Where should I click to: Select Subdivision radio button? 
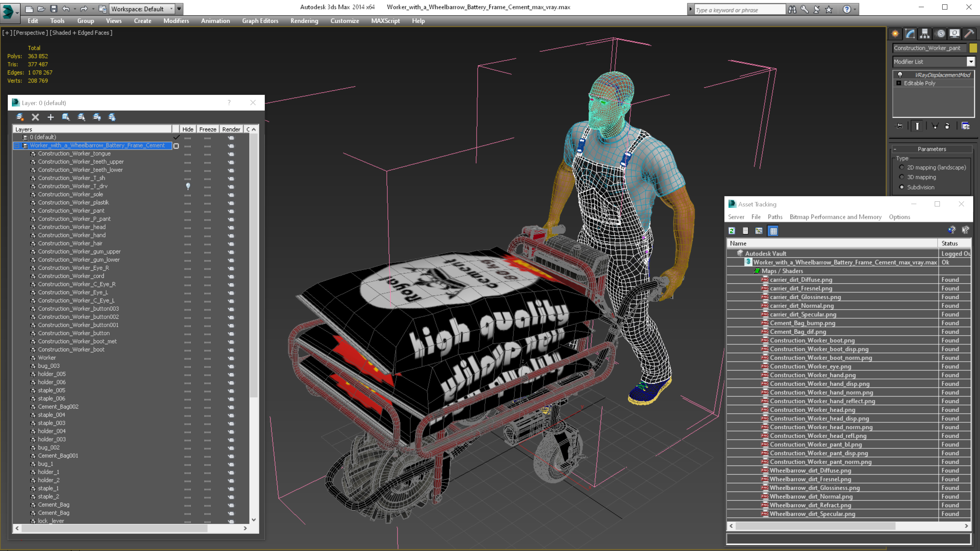[902, 187]
